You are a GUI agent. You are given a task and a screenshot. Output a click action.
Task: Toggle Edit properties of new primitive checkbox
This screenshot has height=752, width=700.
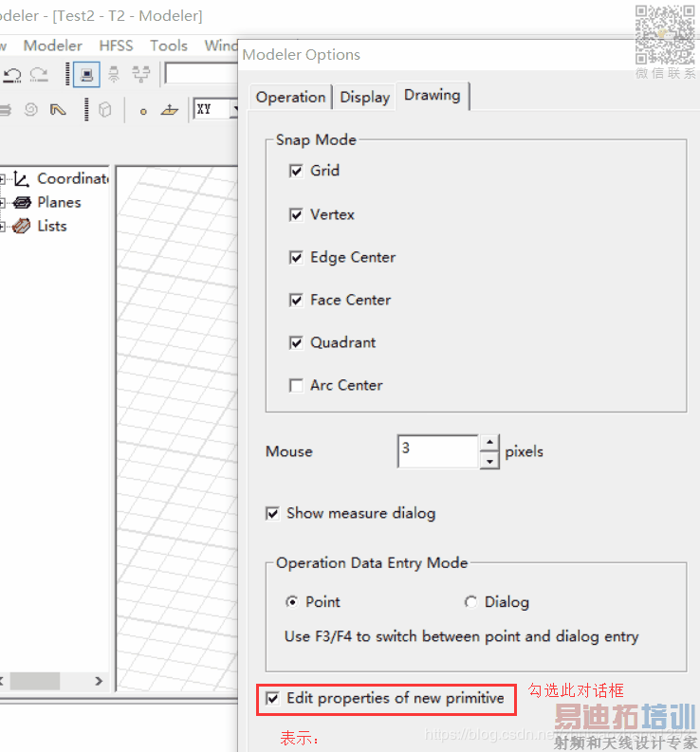272,698
